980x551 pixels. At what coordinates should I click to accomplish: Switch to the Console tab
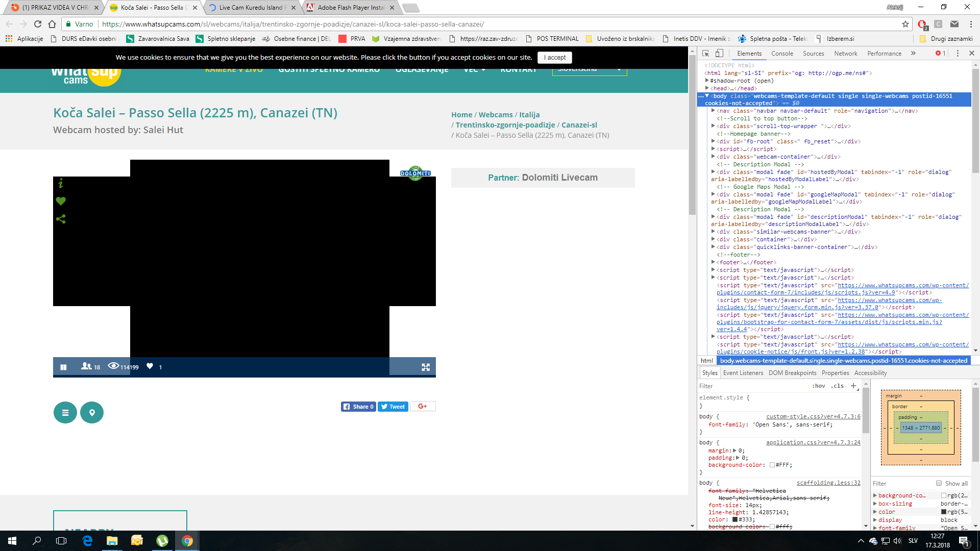coord(782,54)
